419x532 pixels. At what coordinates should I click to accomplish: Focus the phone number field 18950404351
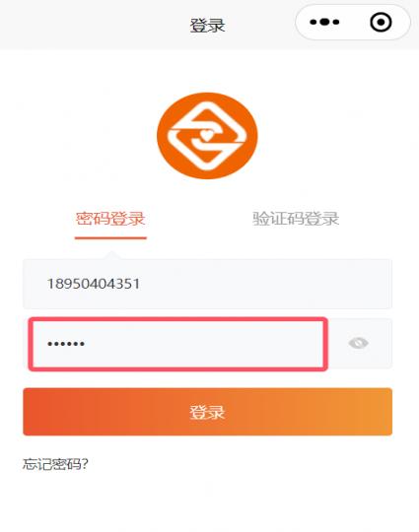coord(207,284)
